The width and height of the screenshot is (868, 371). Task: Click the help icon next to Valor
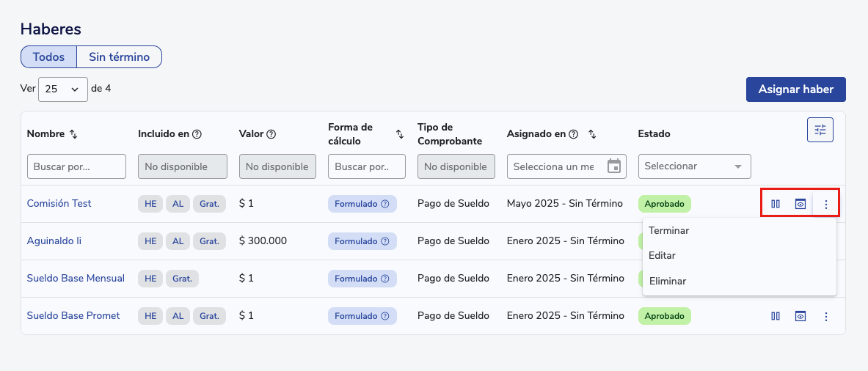(x=271, y=134)
